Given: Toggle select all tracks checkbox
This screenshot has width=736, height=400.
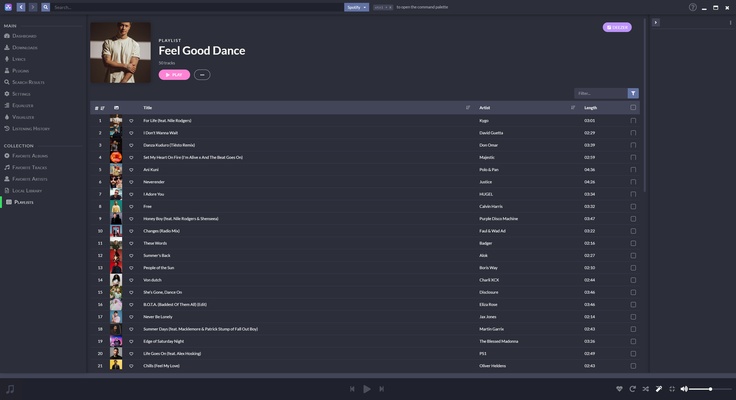Looking at the screenshot, I should [633, 108].
